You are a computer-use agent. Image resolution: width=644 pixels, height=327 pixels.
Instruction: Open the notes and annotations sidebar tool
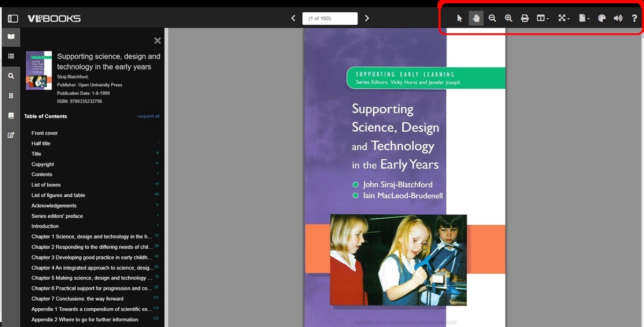tap(11, 135)
